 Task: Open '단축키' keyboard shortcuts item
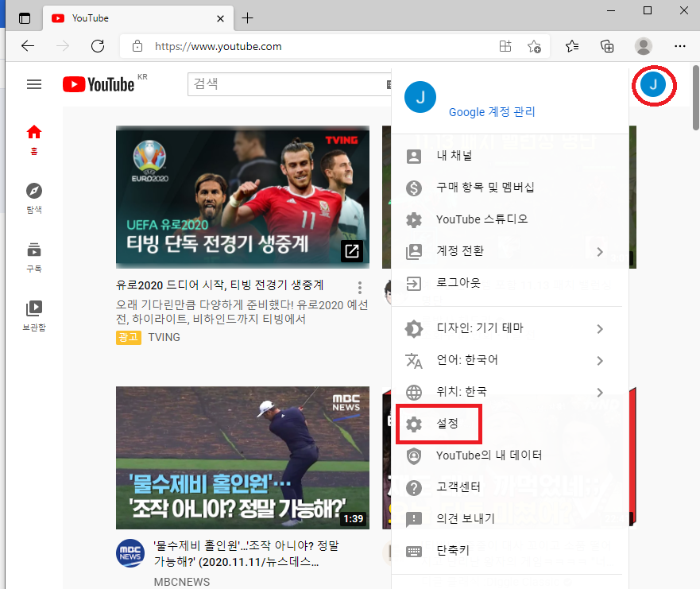point(510,551)
